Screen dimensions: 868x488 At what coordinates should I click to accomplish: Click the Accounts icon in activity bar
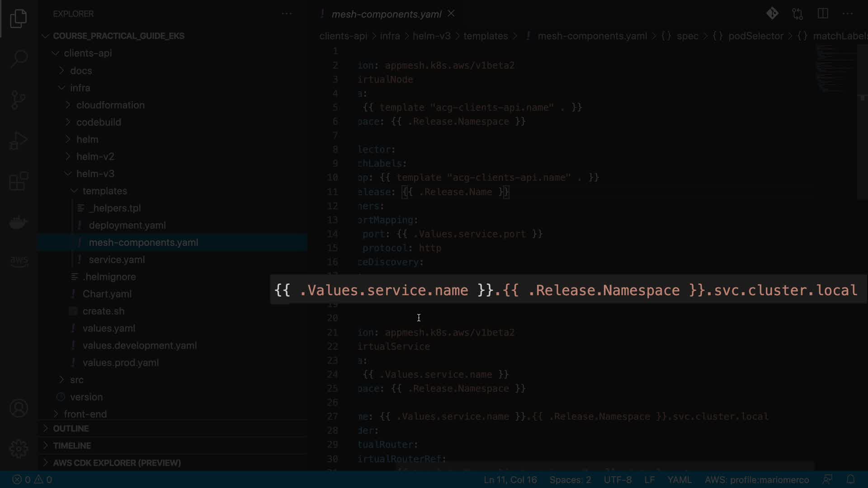pos(19,408)
